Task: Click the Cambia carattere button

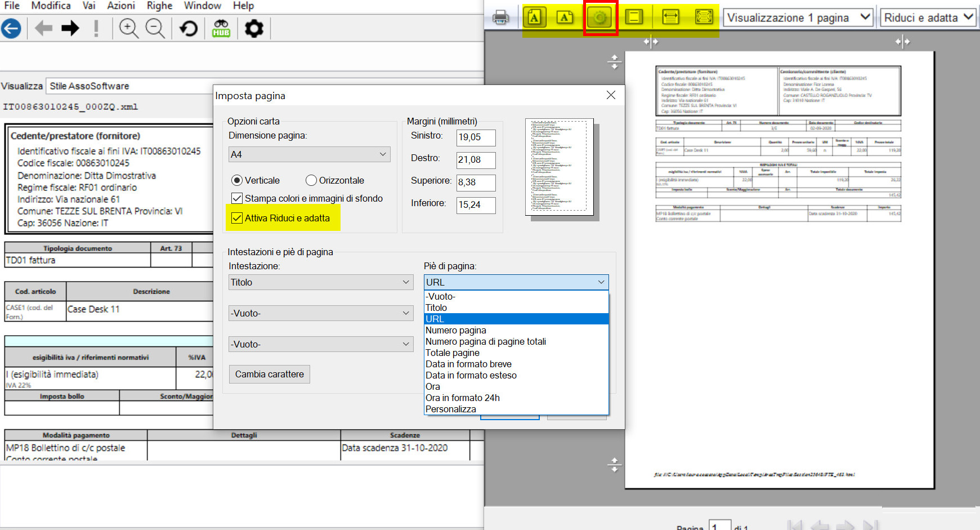Action: click(269, 374)
